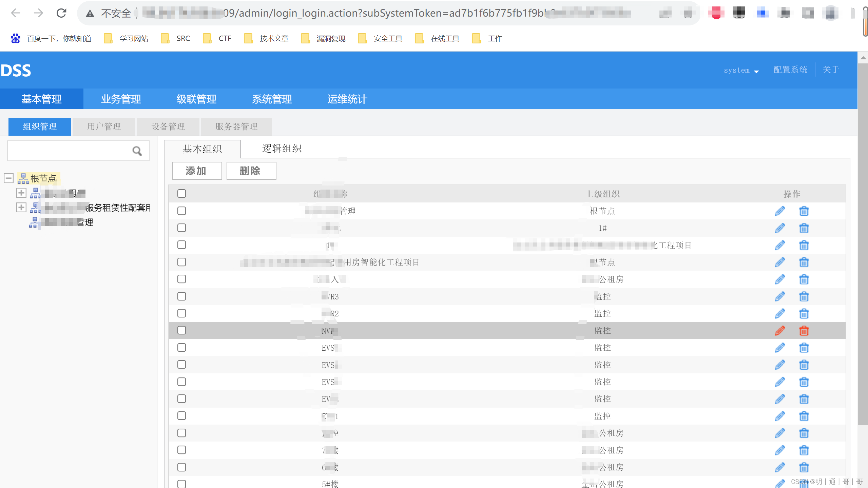Click red edit pencil in highlighted NV row
This screenshot has width=868, height=488.
(780, 330)
